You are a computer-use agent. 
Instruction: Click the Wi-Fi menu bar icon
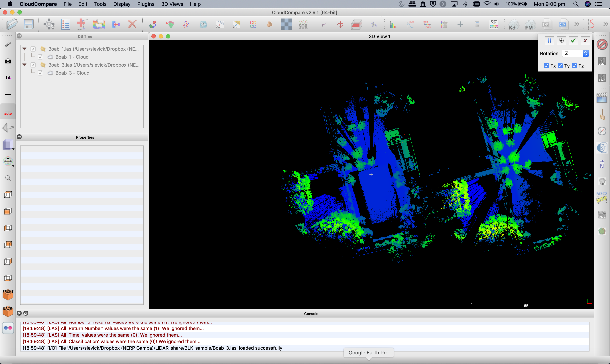point(487,4)
